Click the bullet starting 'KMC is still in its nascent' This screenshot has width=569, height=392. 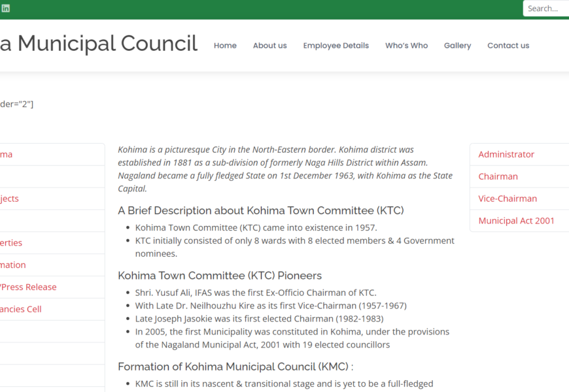[284, 384]
